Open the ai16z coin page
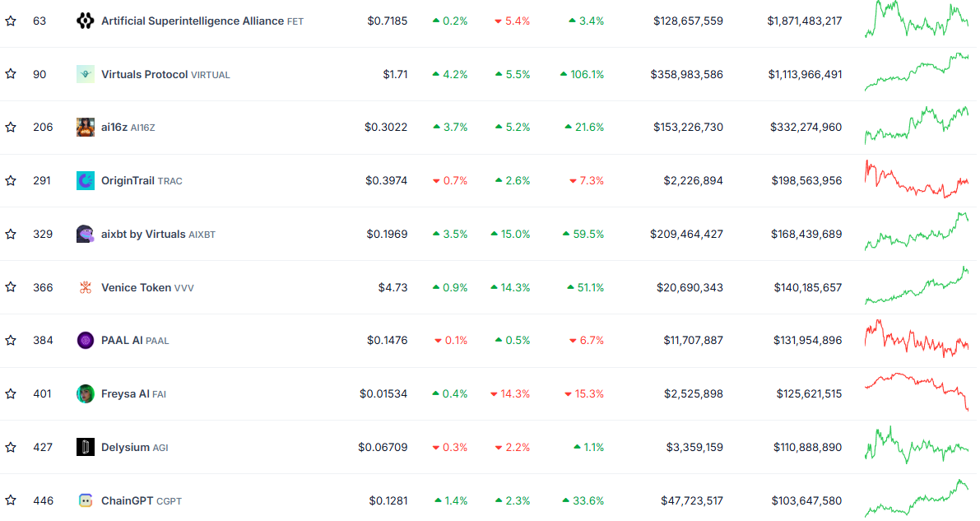This screenshot has height=521, width=980. (128, 128)
